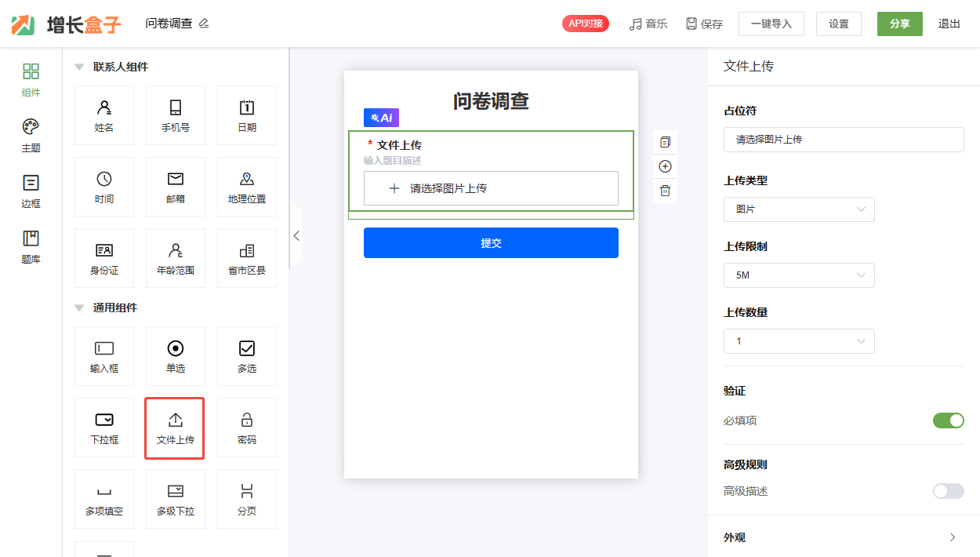Switch to the 边框 border tab

tap(31, 191)
